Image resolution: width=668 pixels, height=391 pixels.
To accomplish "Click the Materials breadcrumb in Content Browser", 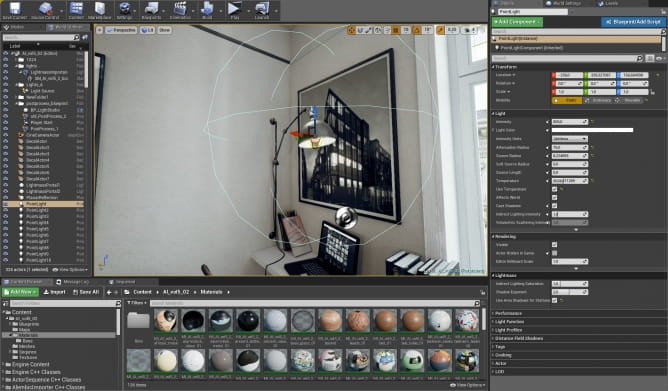I will click(x=211, y=292).
